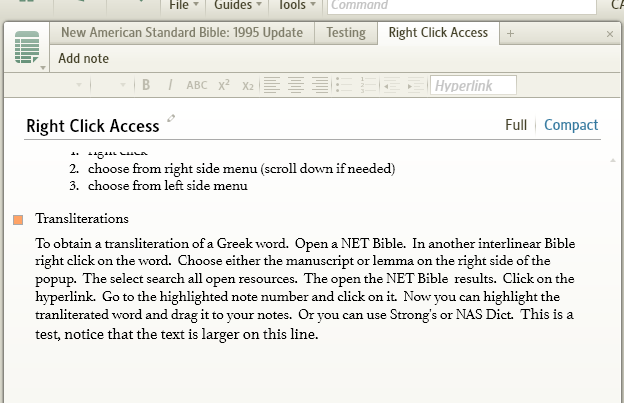Screen dimensions: 624x403
Task: Toggle italic formatting
Action: 170,85
